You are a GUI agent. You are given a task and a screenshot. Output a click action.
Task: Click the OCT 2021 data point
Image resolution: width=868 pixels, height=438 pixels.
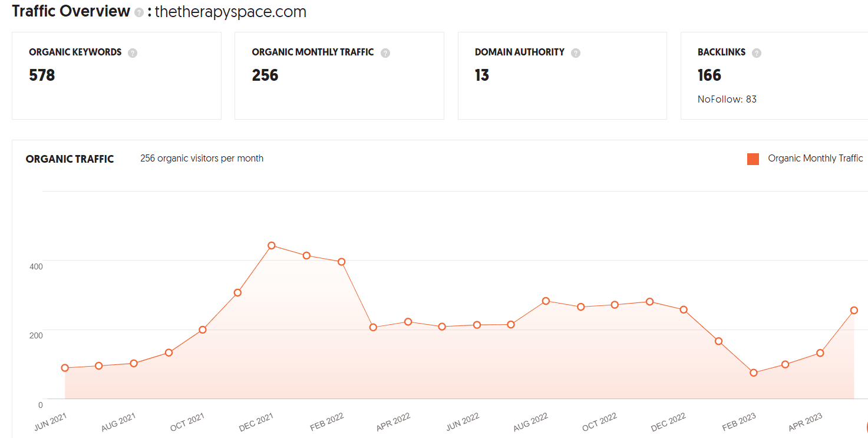[202, 330]
